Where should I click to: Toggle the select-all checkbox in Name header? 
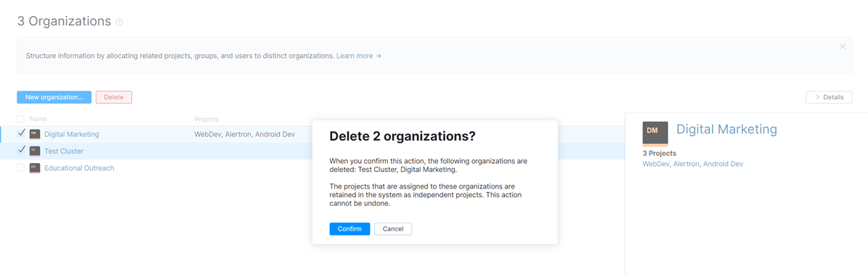pyautogui.click(x=20, y=119)
